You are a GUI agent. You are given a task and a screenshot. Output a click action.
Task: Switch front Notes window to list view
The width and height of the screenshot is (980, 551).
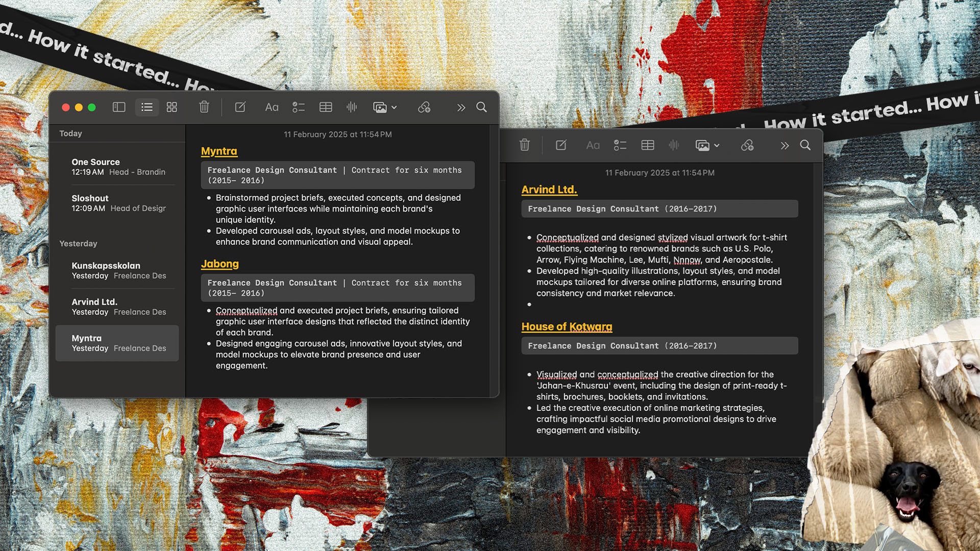147,107
